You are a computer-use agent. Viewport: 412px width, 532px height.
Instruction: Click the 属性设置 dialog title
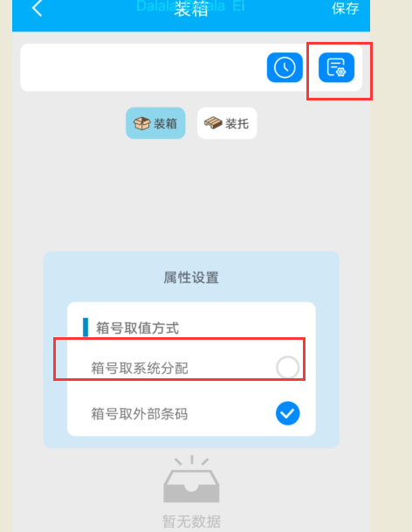point(191,278)
